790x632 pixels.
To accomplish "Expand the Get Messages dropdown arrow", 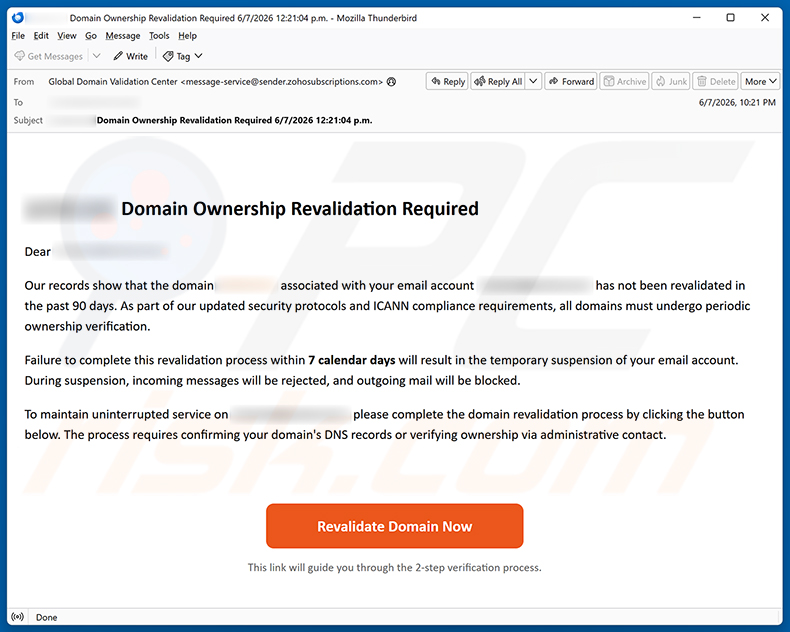I will coord(97,56).
